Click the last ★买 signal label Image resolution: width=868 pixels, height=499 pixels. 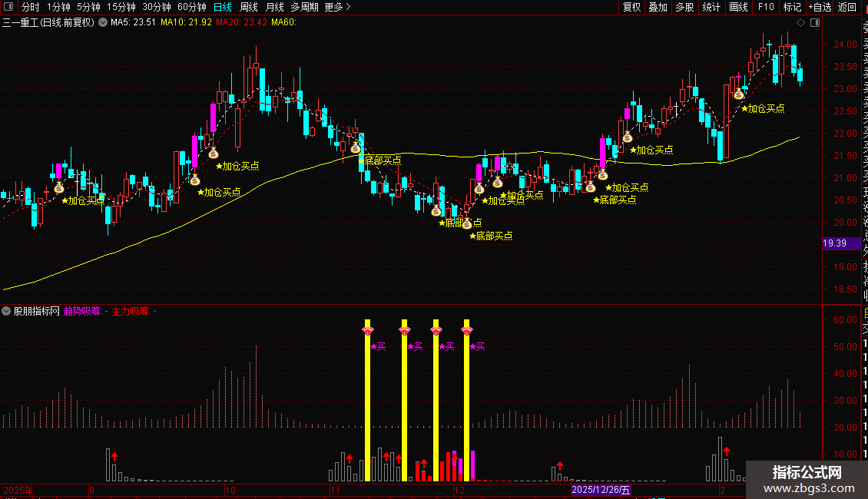click(x=477, y=347)
